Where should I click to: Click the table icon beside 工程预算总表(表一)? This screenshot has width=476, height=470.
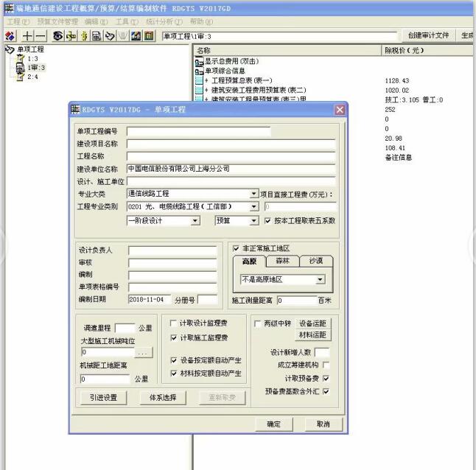pos(199,80)
